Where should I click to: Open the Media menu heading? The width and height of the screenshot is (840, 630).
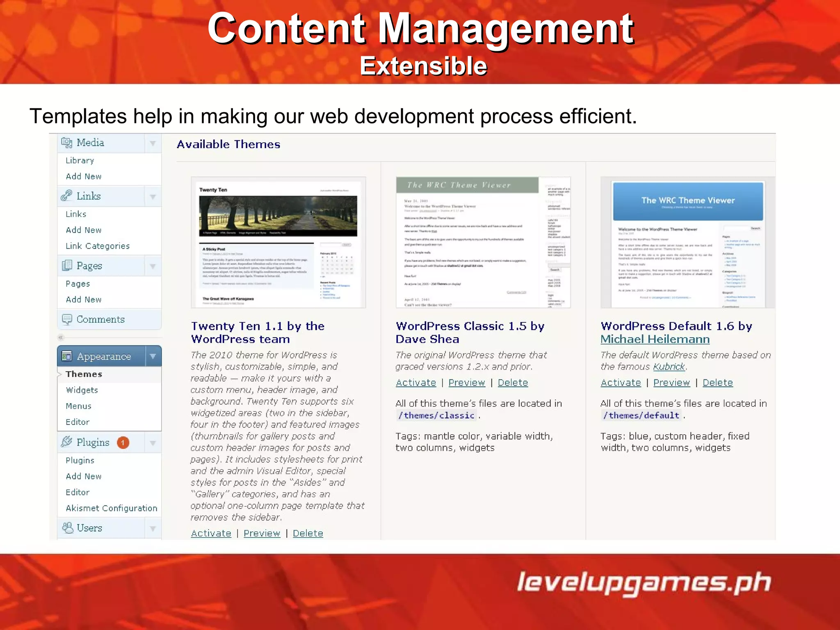click(90, 143)
